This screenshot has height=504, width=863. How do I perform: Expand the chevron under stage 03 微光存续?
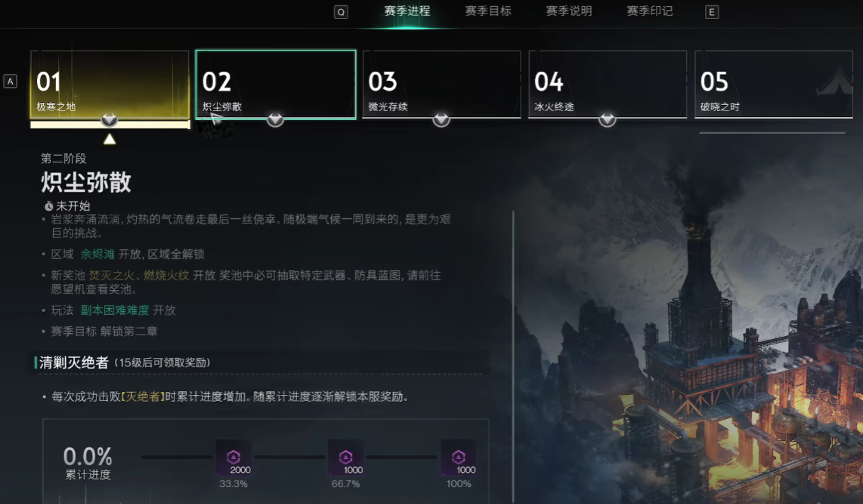[x=441, y=120]
